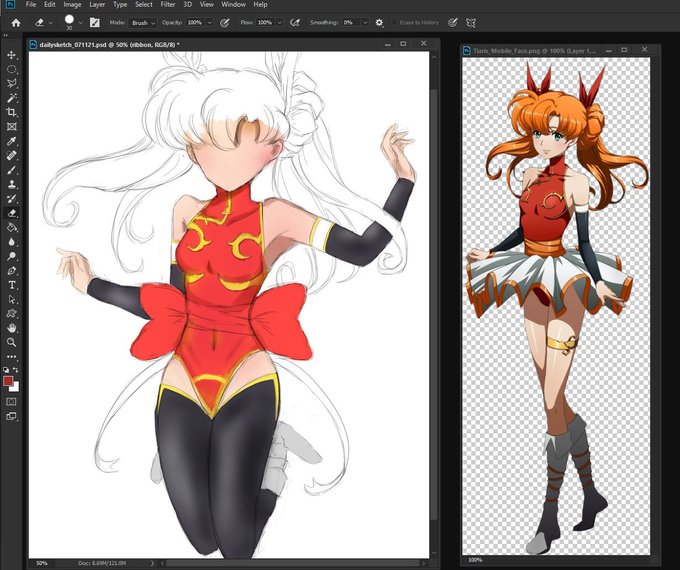Open the Layer menu
Image resolution: width=680 pixels, height=570 pixels.
97,5
